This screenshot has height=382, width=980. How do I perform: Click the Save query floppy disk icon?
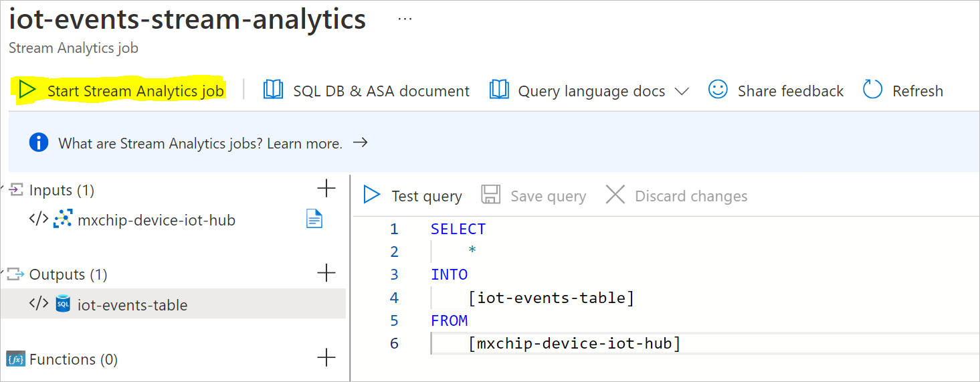pos(491,195)
